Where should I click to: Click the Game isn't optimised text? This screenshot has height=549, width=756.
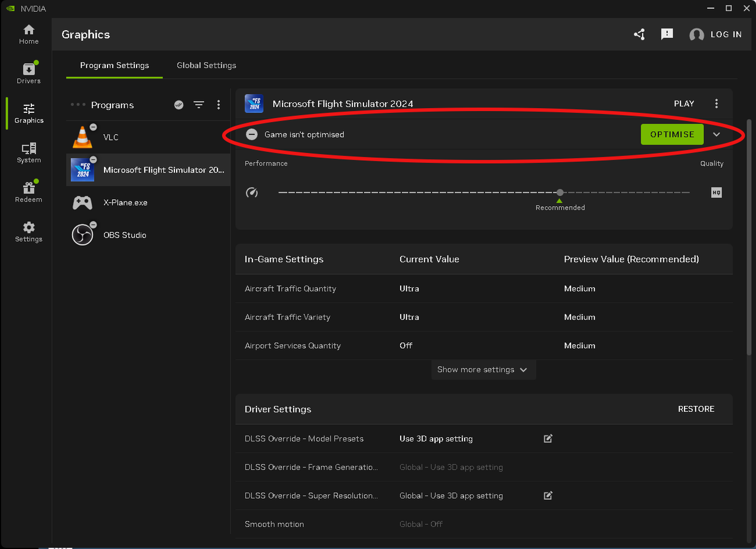pyautogui.click(x=304, y=134)
